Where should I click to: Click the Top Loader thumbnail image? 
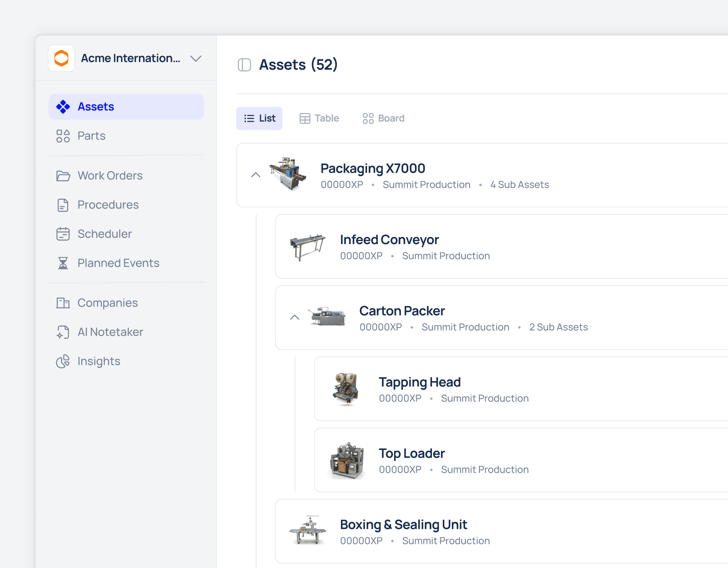347,461
